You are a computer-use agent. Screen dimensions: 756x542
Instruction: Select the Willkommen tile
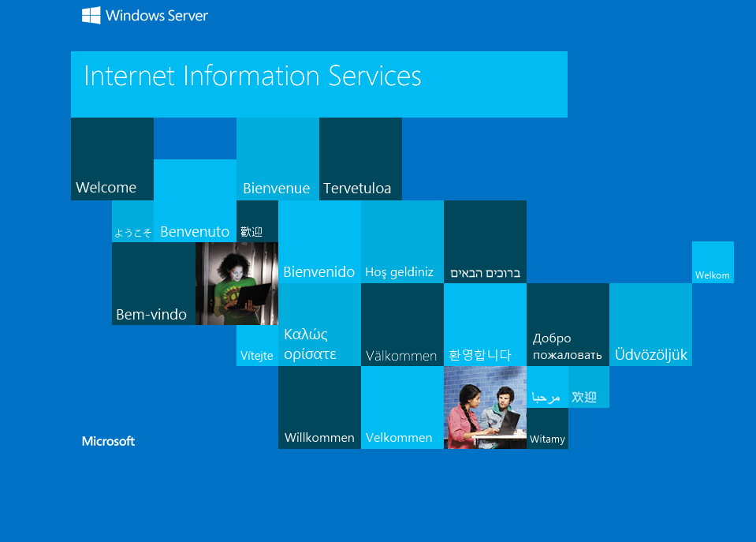pos(319,408)
